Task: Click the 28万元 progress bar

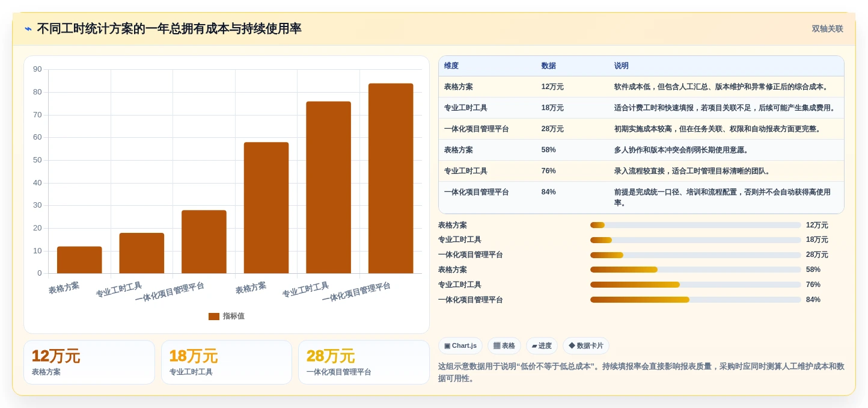Action: 695,255
